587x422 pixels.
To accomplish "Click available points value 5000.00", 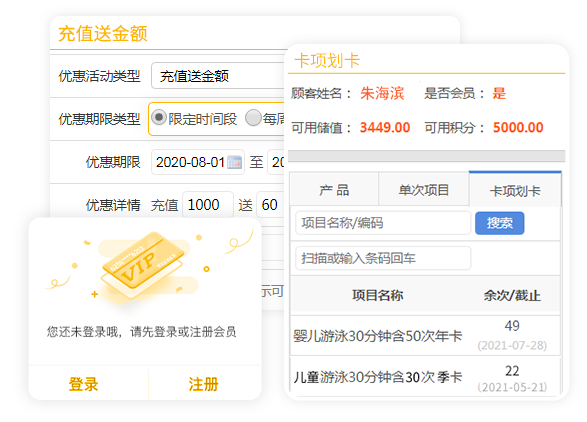I will point(518,127).
